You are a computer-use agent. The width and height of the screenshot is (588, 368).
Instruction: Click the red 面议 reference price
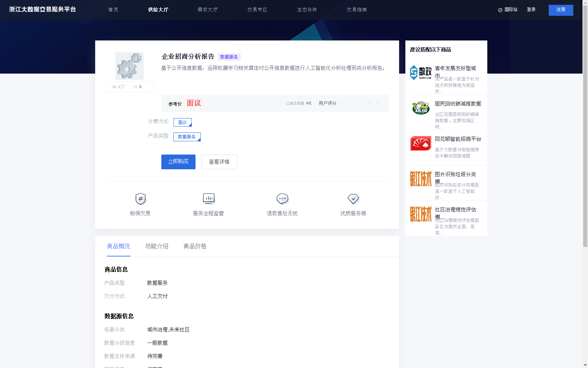194,103
